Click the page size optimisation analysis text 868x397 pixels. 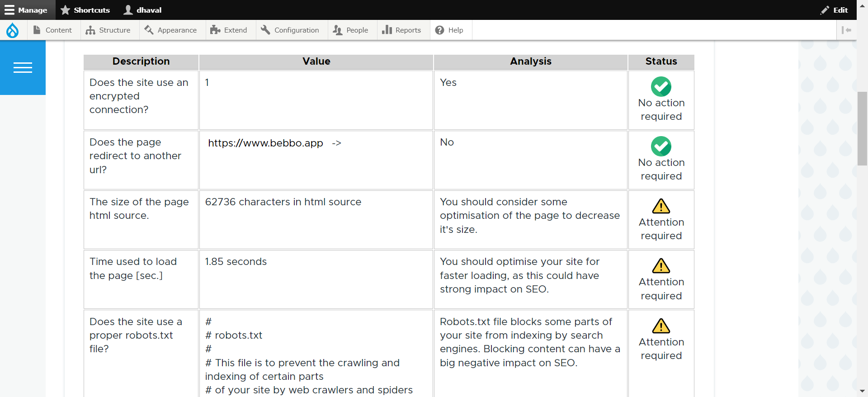529,216
